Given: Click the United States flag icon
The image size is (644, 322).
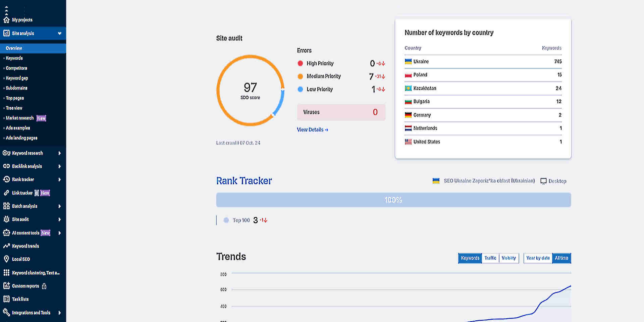Looking at the screenshot, I should point(408,142).
